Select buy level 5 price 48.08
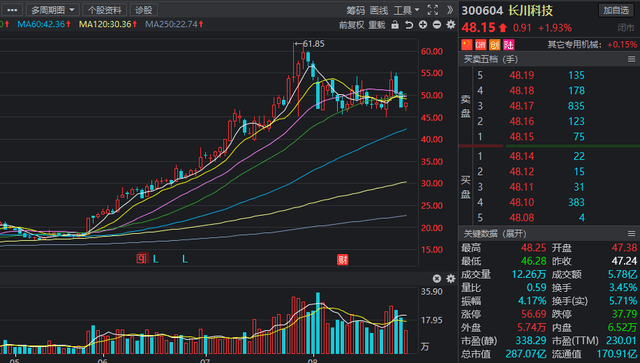The width and height of the screenshot is (640, 363). pyautogui.click(x=522, y=218)
